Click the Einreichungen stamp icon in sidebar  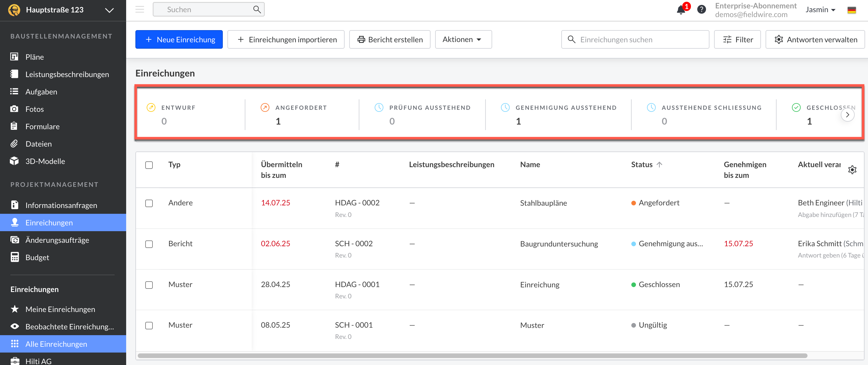tap(14, 222)
